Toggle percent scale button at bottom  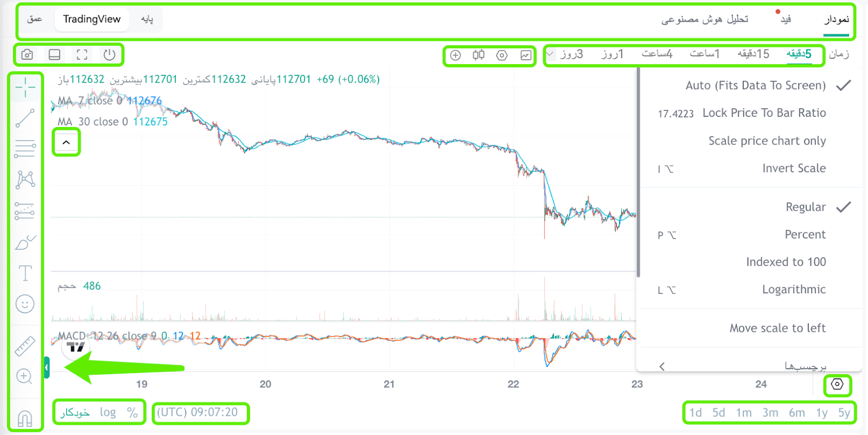tap(132, 412)
